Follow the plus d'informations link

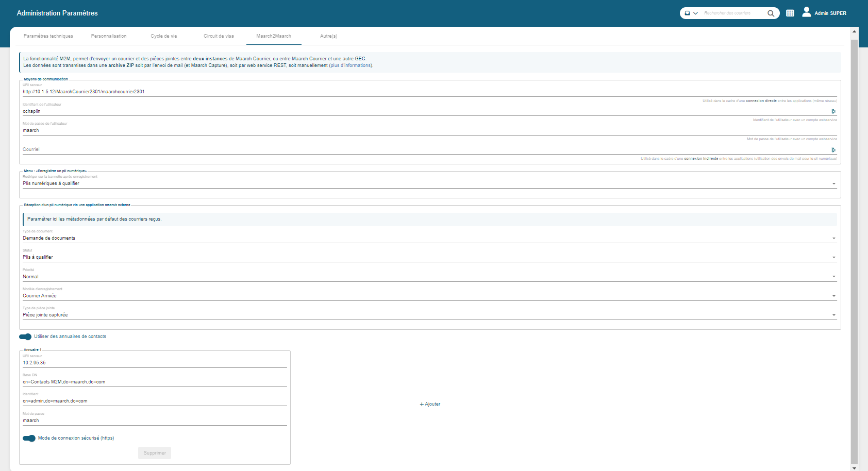tap(350, 65)
